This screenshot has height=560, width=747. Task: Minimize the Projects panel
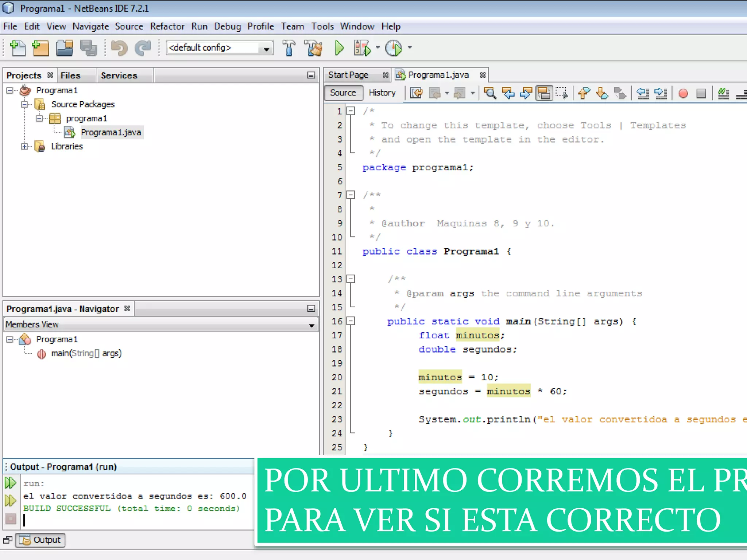(311, 75)
